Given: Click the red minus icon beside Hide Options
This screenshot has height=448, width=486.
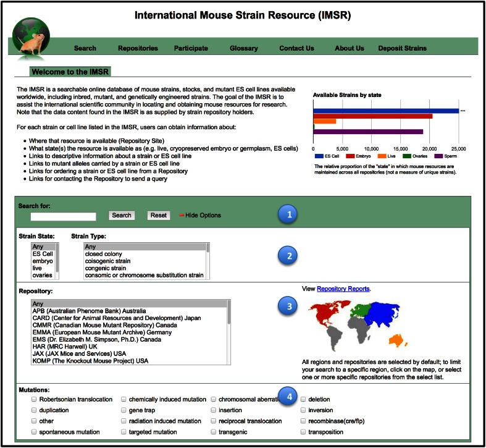Looking at the screenshot, I should 182,215.
